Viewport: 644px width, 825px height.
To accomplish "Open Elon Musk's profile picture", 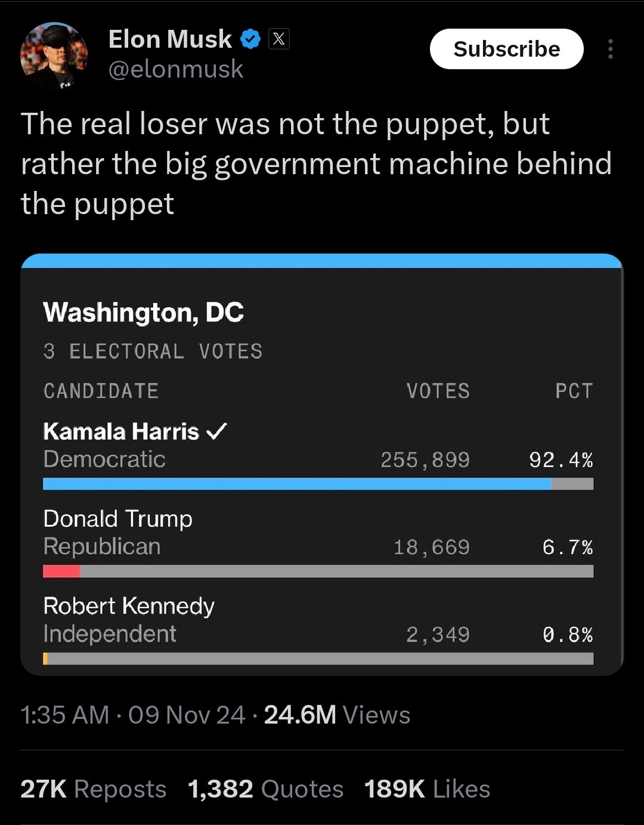I will 54,55.
